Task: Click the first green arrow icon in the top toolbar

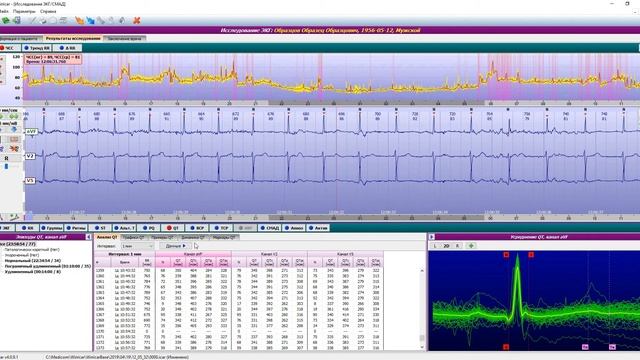Action: 6,20
